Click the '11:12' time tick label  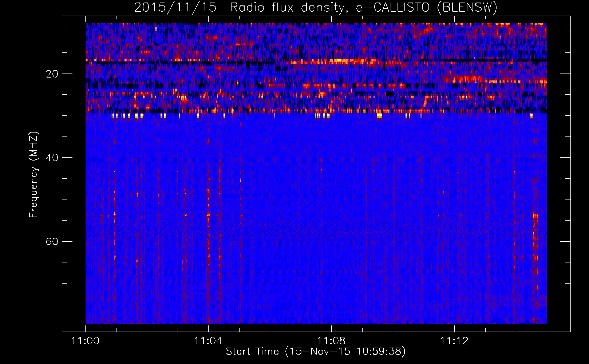(454, 341)
